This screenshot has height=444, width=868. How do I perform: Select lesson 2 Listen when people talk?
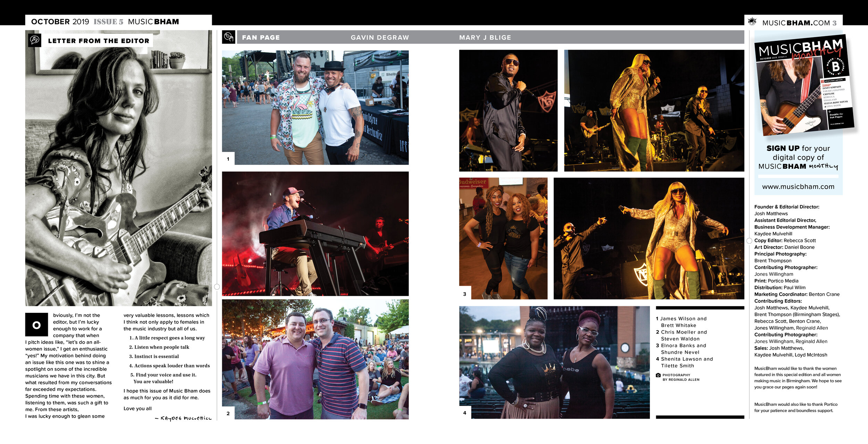point(159,347)
